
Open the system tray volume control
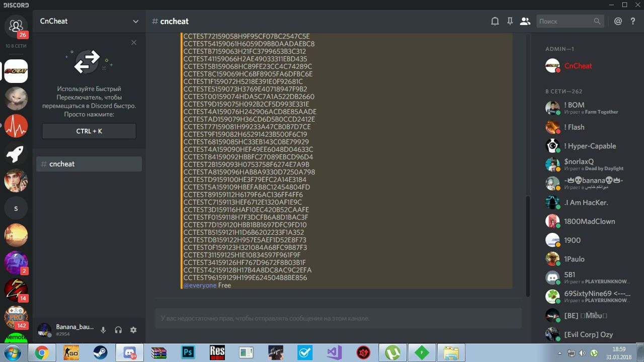pos(582,353)
